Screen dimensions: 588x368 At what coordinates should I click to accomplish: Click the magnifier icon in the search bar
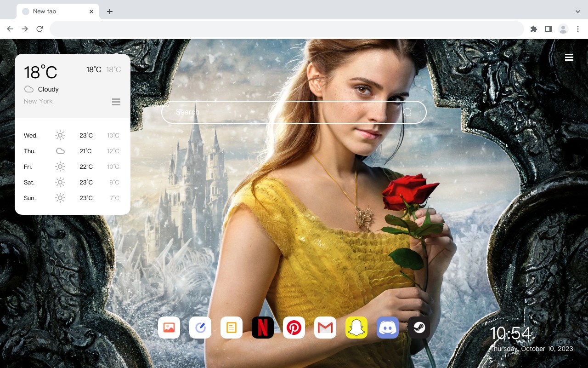(x=407, y=112)
